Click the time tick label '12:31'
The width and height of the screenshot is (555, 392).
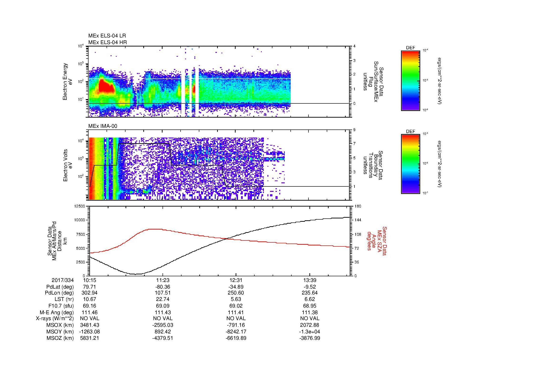pyautogui.click(x=236, y=280)
